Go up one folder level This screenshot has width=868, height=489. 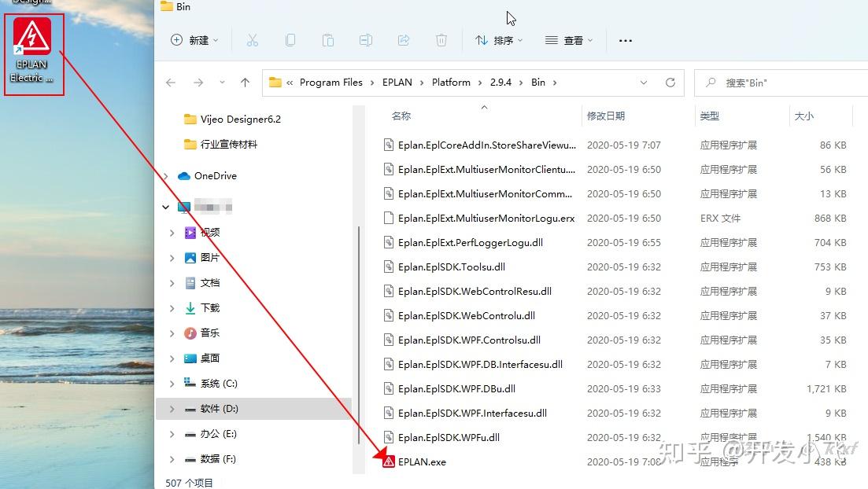tap(246, 83)
